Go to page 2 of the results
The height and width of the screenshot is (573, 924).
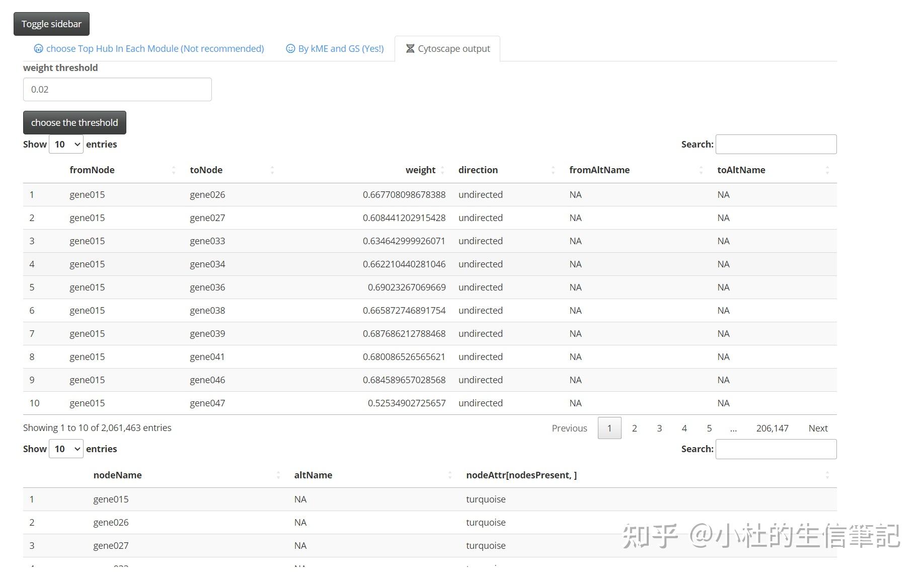point(634,428)
